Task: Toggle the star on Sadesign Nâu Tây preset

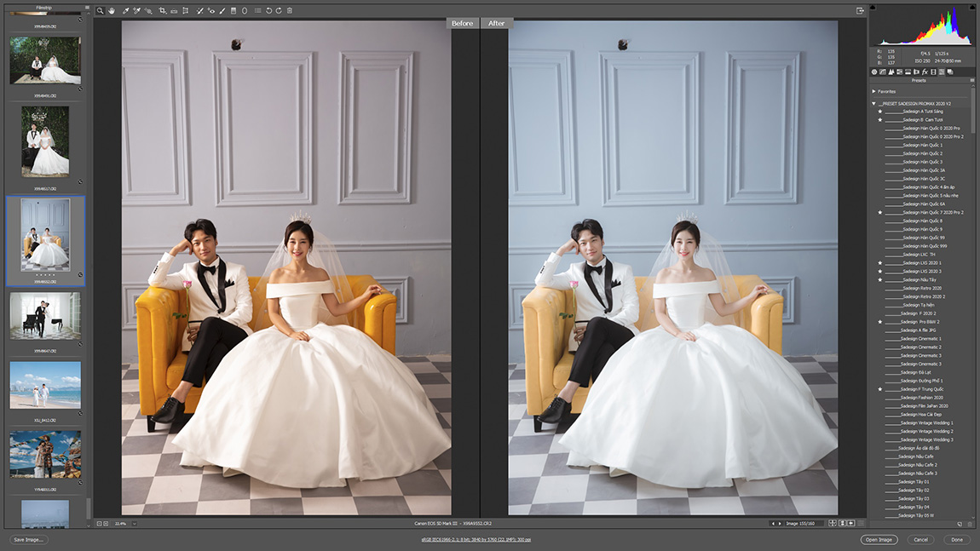Action: tap(879, 279)
